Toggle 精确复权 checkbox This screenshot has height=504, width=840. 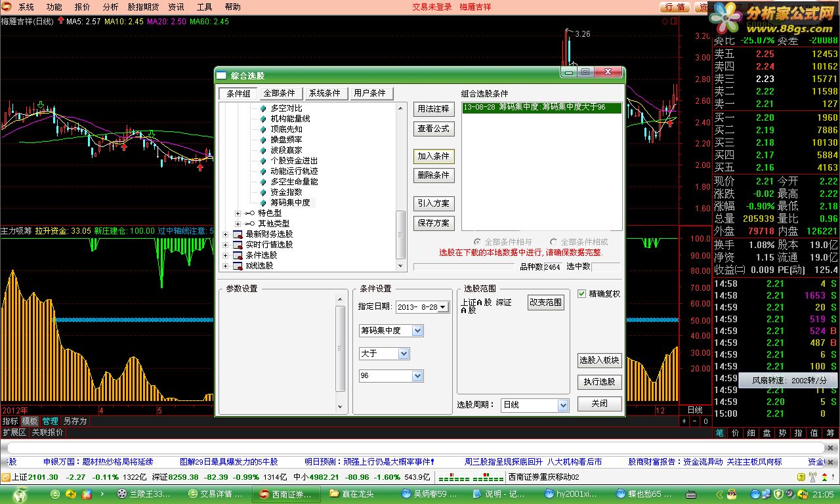582,294
